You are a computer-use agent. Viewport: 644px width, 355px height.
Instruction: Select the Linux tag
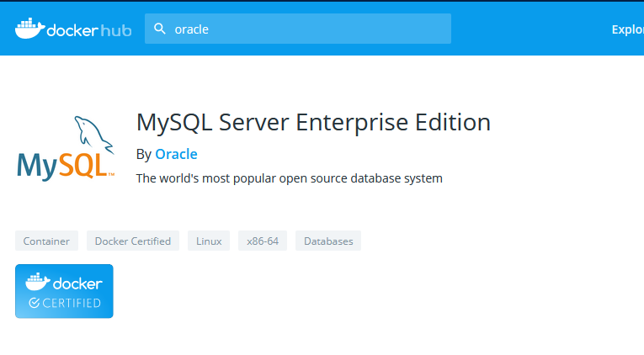pos(209,241)
